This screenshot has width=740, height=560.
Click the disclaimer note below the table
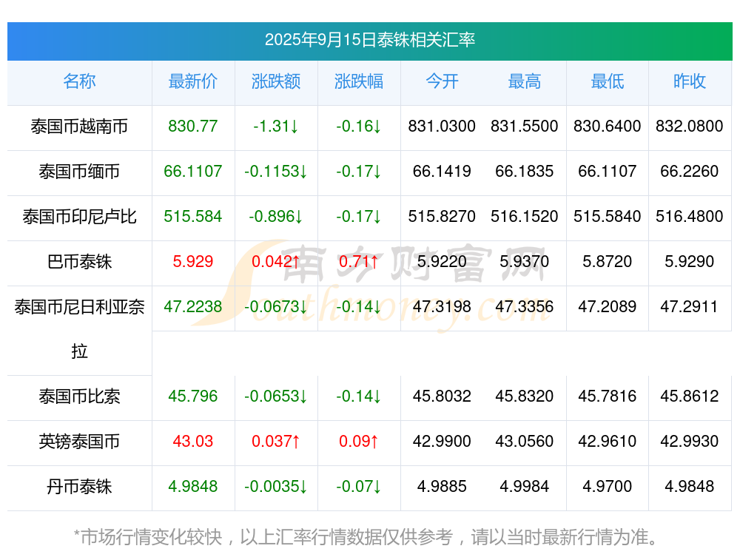(366, 537)
